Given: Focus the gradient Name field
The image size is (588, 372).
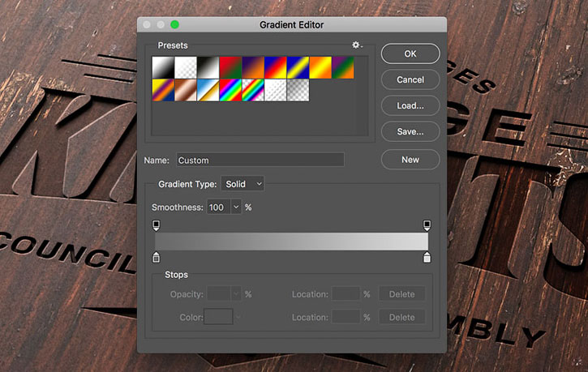Looking at the screenshot, I should tap(260, 160).
